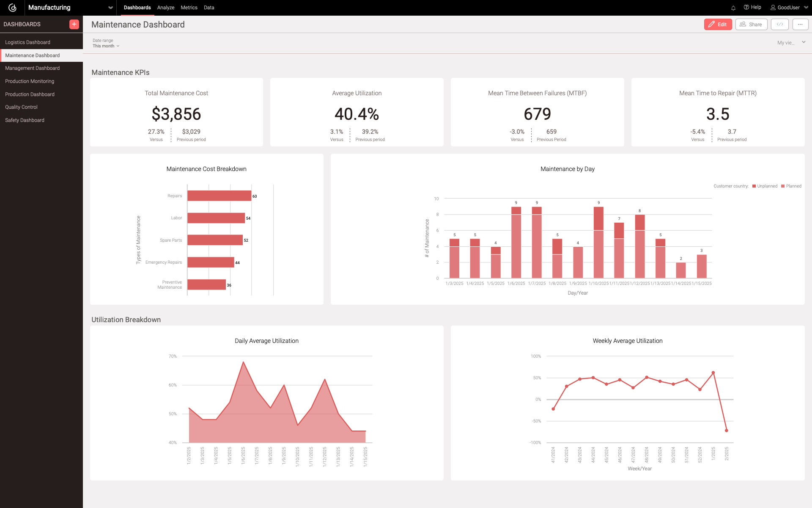Toggle the Planned series in the chart legend
Image resolution: width=812 pixels, height=508 pixels.
(x=791, y=186)
